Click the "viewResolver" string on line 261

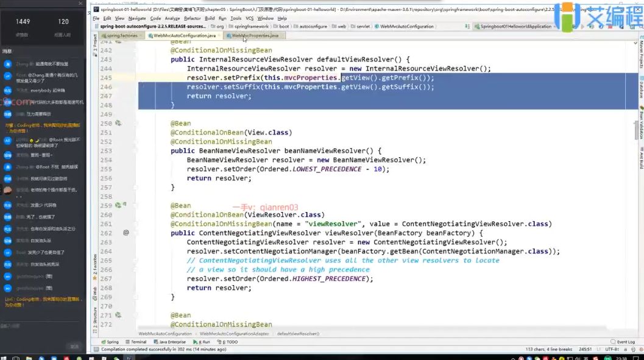coord(333,224)
